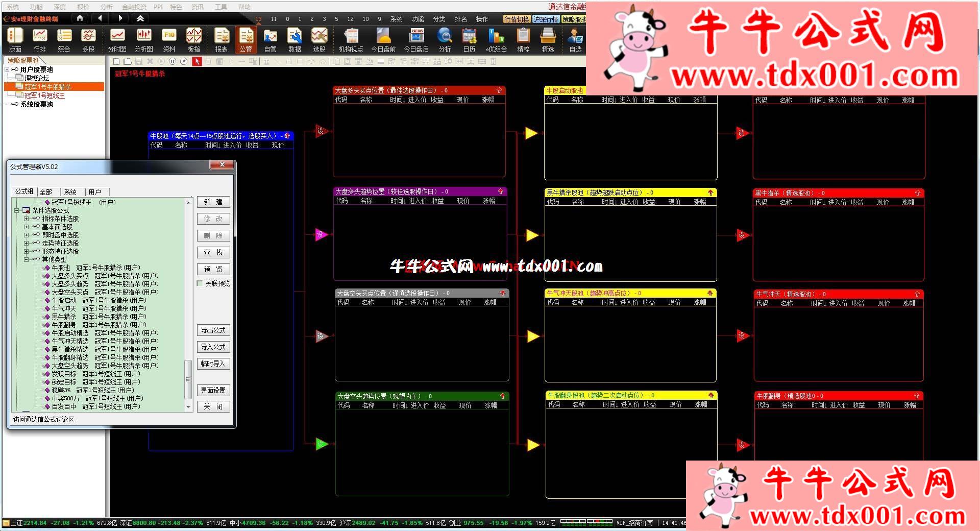The image size is (980, 531).
Task: Collapse the 条件选股公式 tree node
Action: click(x=16, y=210)
